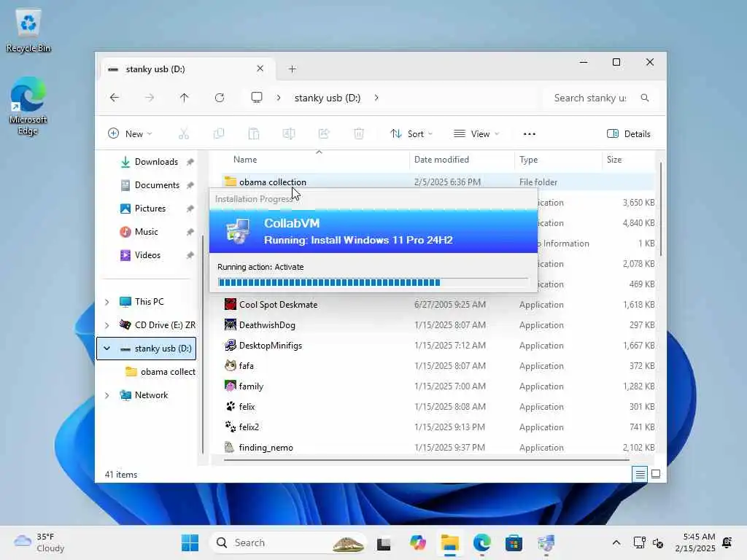Click the taskbar Search box

click(x=290, y=542)
